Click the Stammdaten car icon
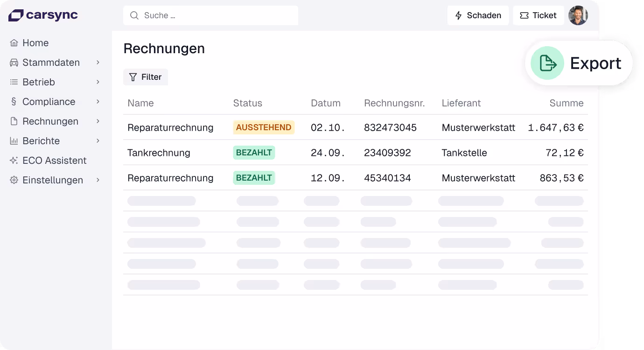The width and height of the screenshot is (644, 350). (14, 63)
